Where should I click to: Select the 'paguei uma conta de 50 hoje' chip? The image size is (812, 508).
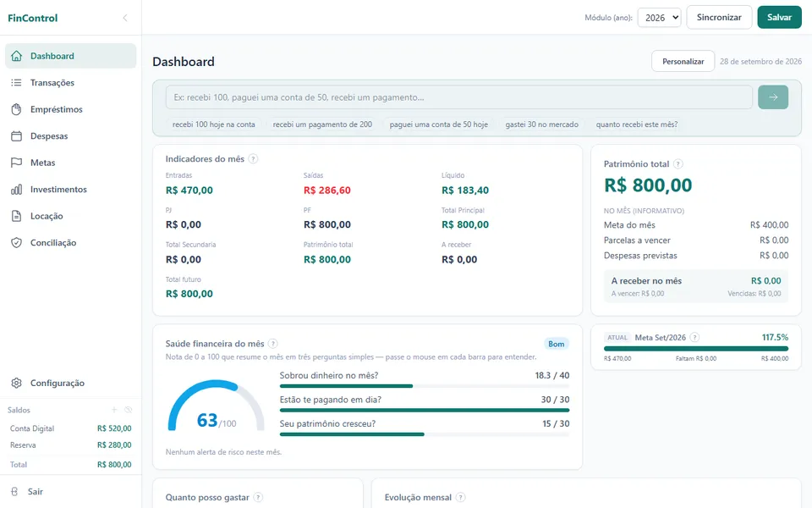[x=439, y=124]
